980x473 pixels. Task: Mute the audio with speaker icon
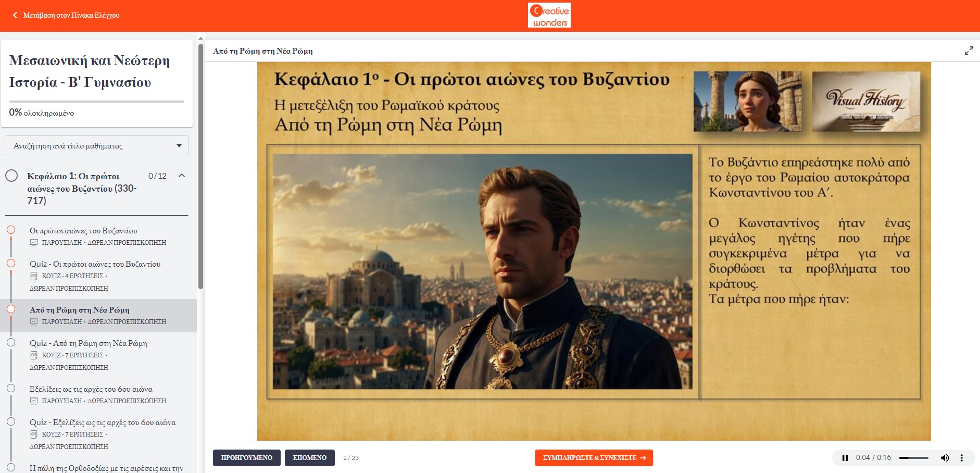click(x=945, y=458)
